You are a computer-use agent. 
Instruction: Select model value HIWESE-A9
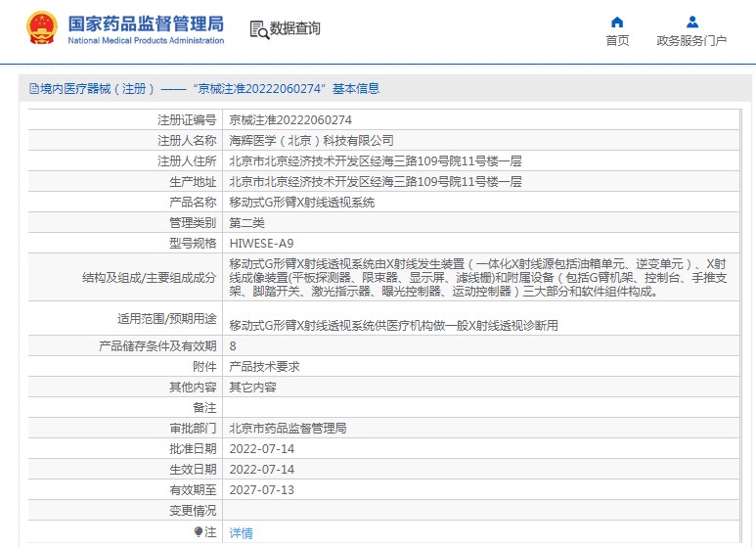[x=261, y=243]
